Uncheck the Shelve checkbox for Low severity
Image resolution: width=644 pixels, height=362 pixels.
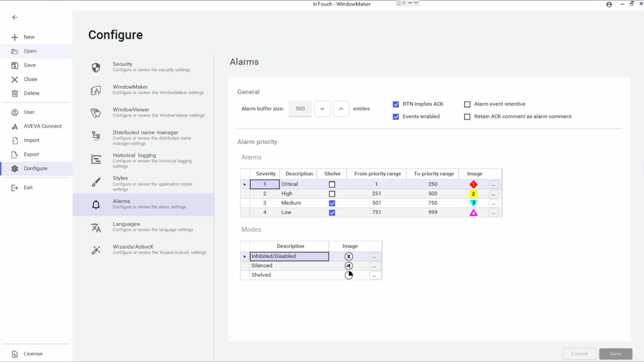tap(332, 213)
